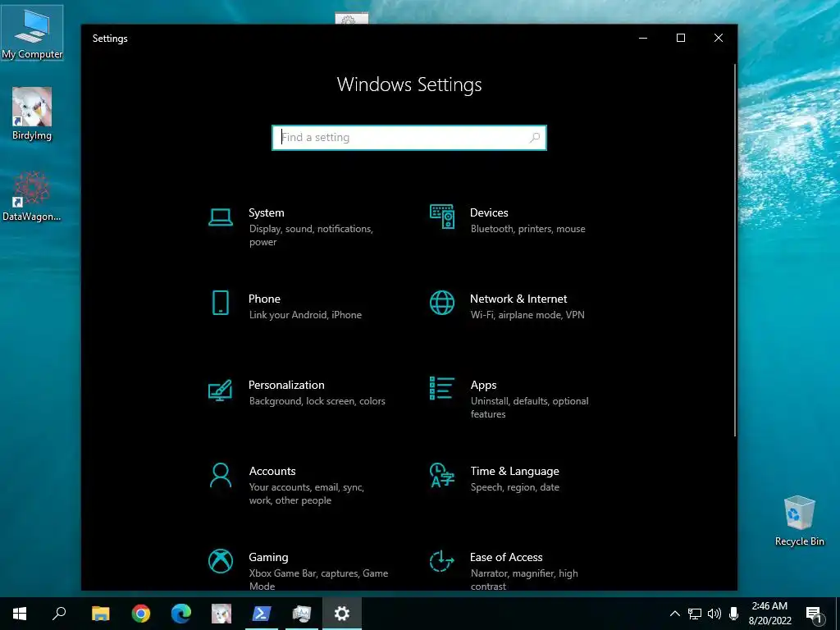Click 'Display, sound, notifications, power' text
This screenshot has height=630, width=840.
311,235
